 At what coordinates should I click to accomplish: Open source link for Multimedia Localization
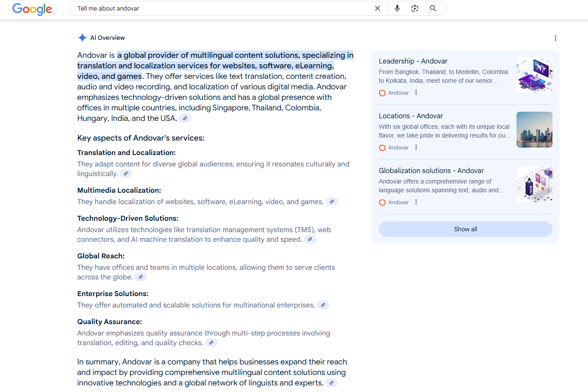[332, 202]
